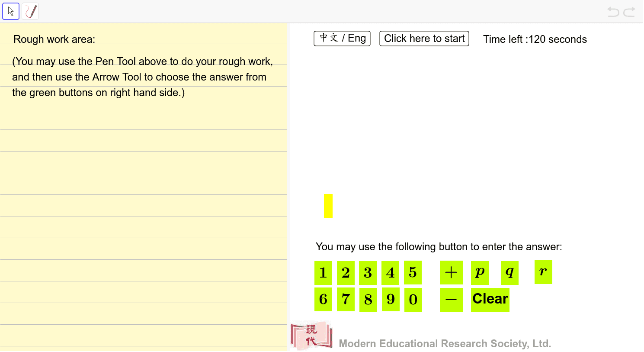Insert variable q into the answer
644x352 pixels.
pyautogui.click(x=509, y=273)
